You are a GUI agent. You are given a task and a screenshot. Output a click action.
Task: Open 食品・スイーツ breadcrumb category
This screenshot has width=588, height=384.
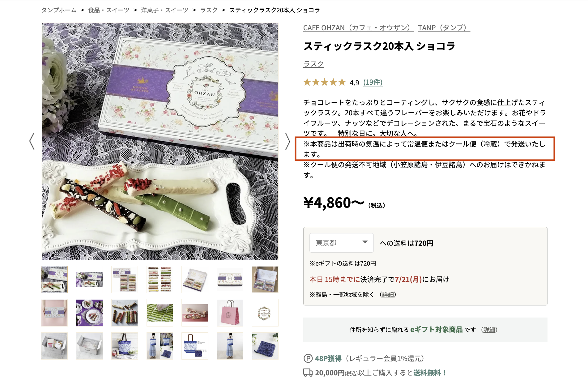click(109, 10)
